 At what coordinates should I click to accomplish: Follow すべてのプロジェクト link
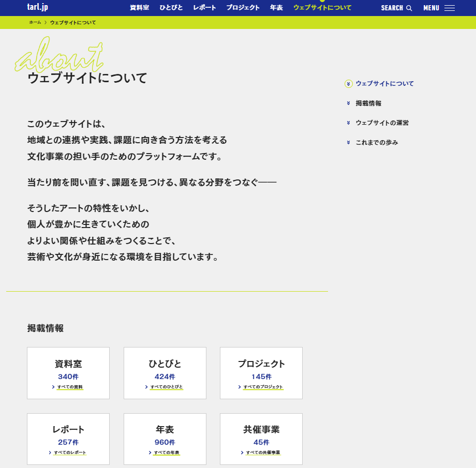[x=263, y=387]
